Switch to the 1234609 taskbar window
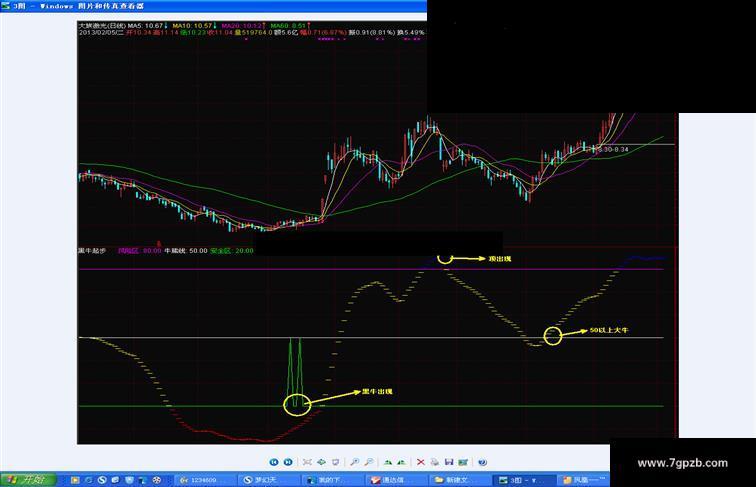Image resolution: width=756 pixels, height=487 pixels. coord(204,480)
